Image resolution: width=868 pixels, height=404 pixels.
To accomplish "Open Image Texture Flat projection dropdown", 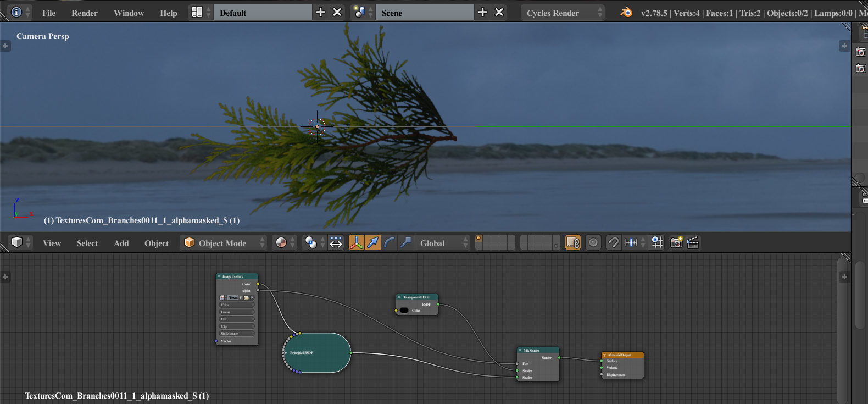I will coord(237,319).
